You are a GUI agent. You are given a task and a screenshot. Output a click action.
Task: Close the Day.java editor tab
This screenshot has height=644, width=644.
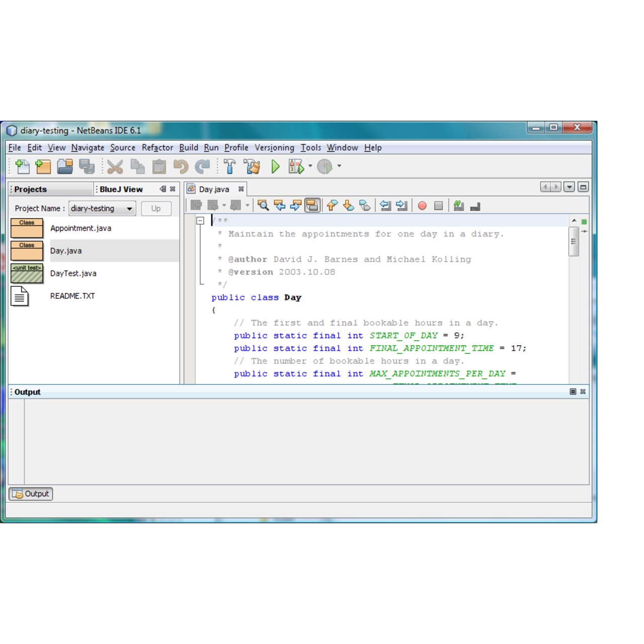(x=241, y=189)
